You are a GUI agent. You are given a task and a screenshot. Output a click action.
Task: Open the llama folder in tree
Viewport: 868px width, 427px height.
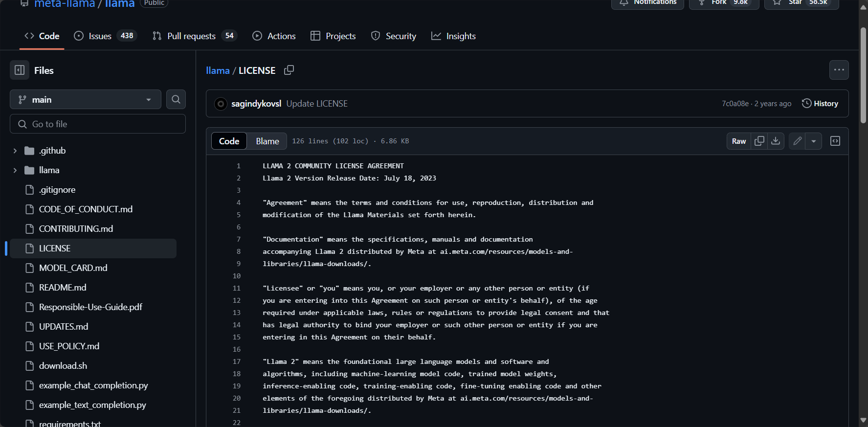tap(49, 170)
